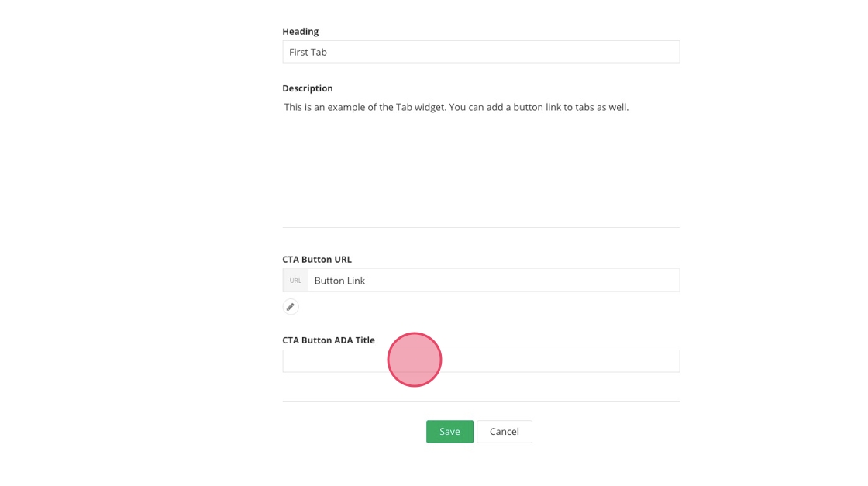Click empty space in Description editor below text

click(480, 171)
